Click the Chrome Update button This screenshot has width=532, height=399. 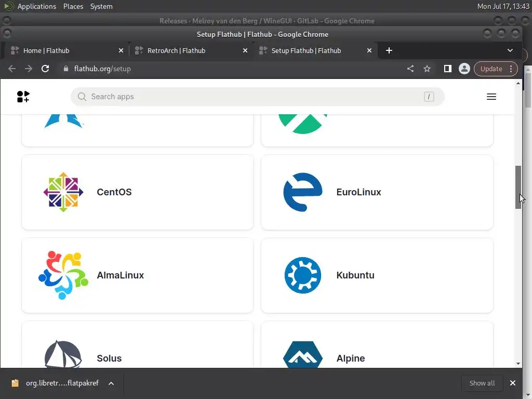[491, 69]
